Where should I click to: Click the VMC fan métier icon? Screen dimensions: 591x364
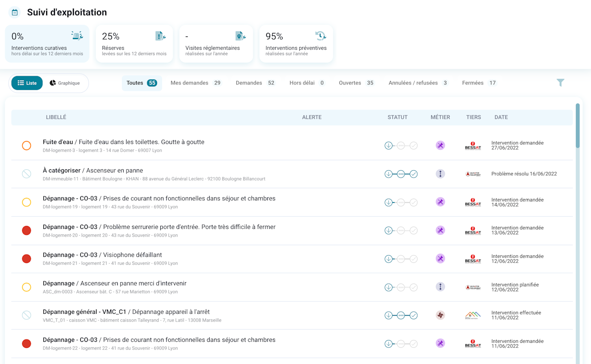(x=440, y=315)
